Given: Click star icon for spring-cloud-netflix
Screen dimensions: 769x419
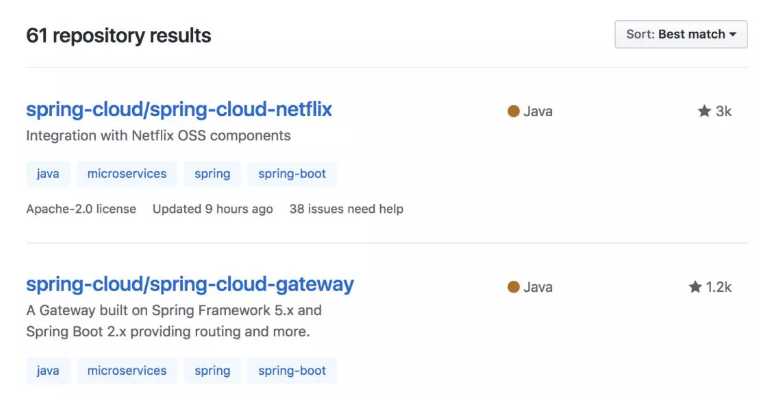Looking at the screenshot, I should (x=704, y=111).
